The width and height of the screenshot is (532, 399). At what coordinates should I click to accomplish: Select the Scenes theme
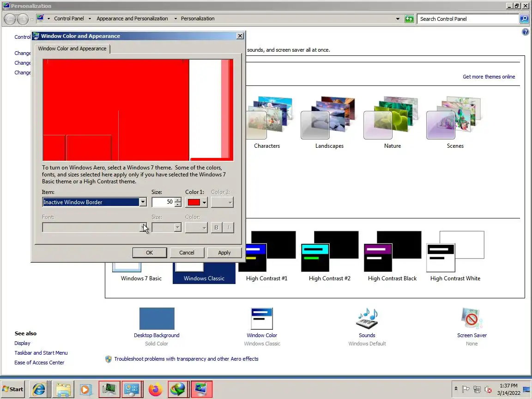pyautogui.click(x=455, y=122)
